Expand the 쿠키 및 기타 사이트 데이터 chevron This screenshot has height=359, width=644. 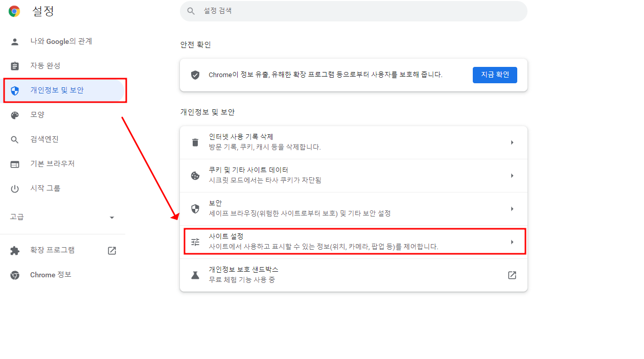click(512, 175)
